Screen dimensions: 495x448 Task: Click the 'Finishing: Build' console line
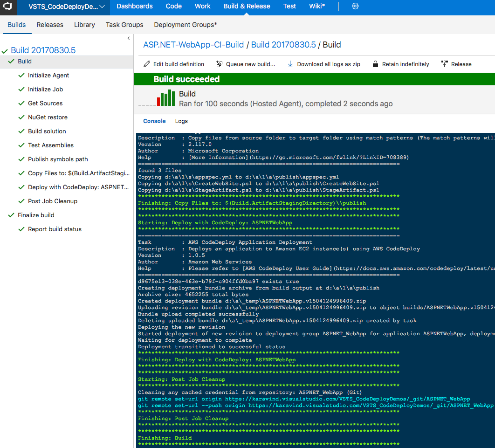coord(165,438)
